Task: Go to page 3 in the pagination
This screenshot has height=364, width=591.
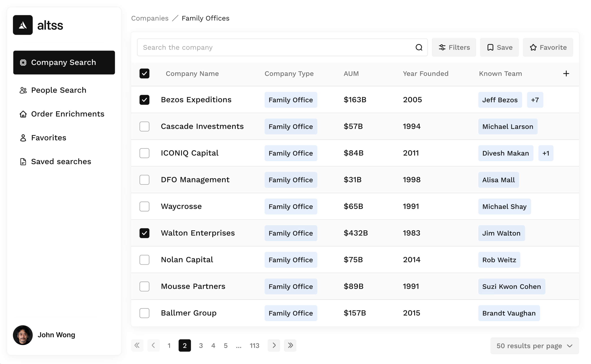Action: pyautogui.click(x=201, y=346)
